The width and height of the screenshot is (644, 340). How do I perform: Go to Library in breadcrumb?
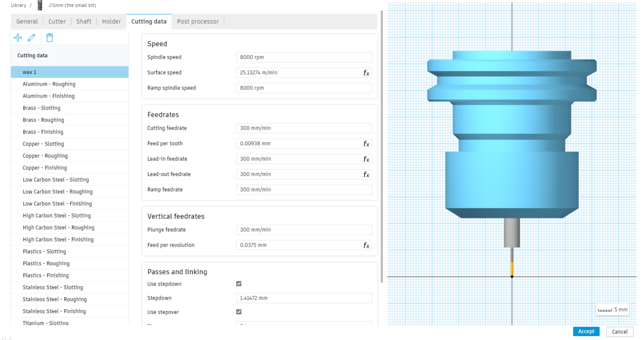pyautogui.click(x=18, y=5)
